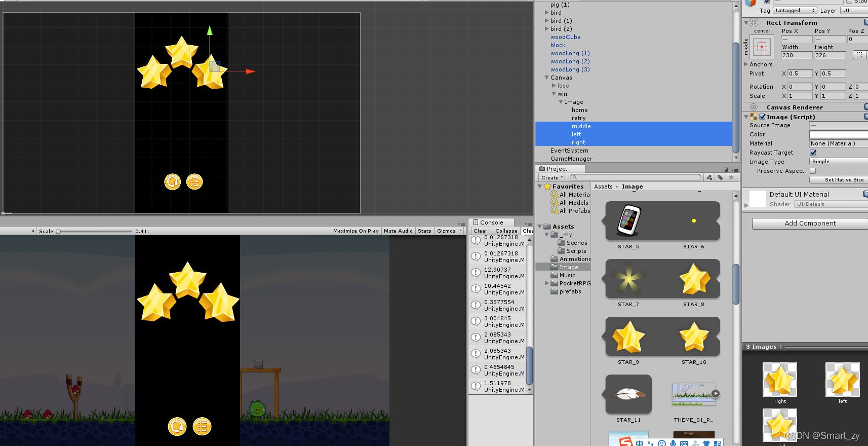This screenshot has height=446, width=868.
Task: Enable the Preserve Aspect checkbox
Action: tap(813, 171)
